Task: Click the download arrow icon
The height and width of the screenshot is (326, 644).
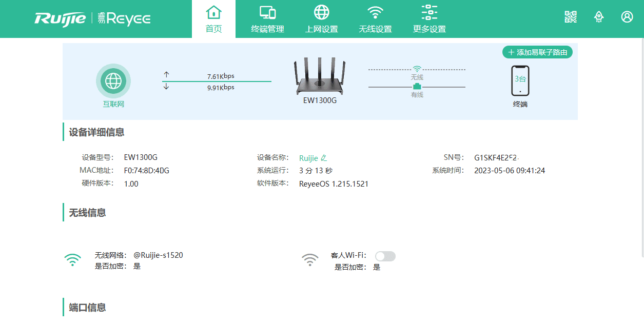Action: [x=166, y=87]
